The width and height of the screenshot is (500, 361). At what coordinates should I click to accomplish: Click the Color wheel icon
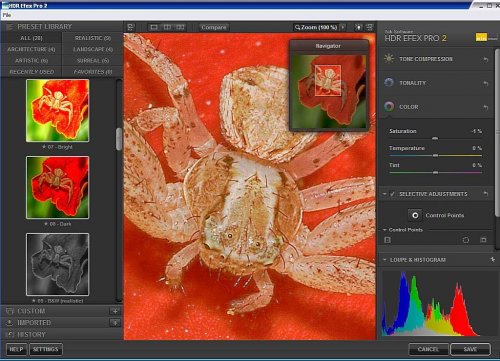coord(389,106)
